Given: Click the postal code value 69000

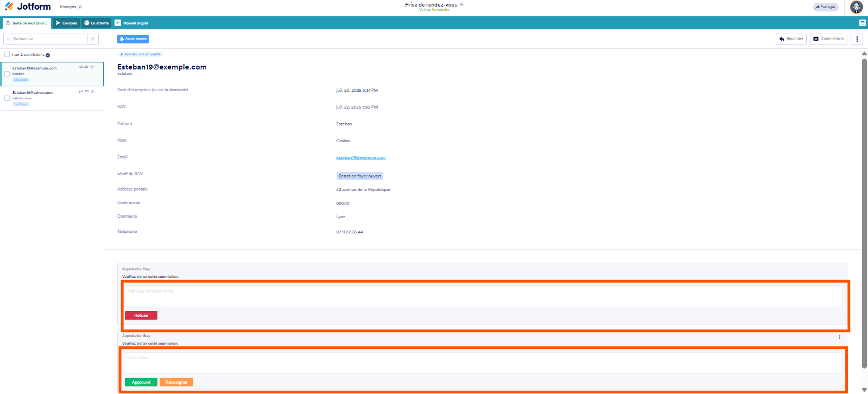Looking at the screenshot, I should tap(343, 204).
